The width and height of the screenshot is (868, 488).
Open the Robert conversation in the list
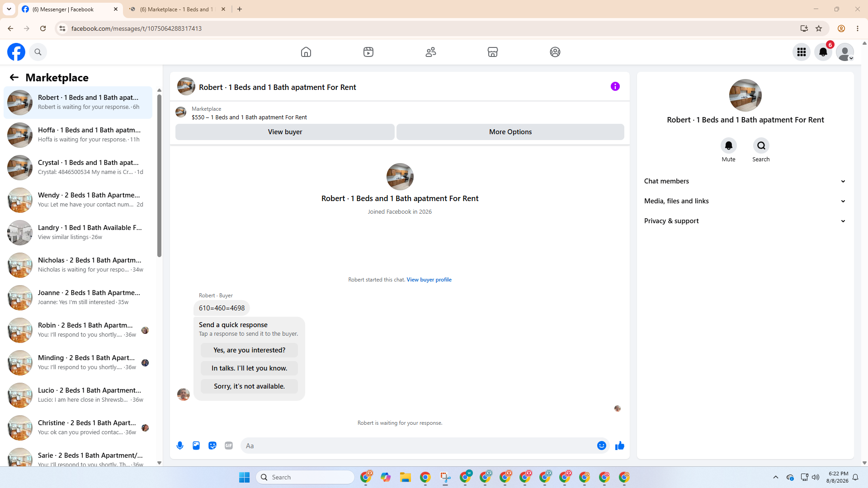click(78, 103)
